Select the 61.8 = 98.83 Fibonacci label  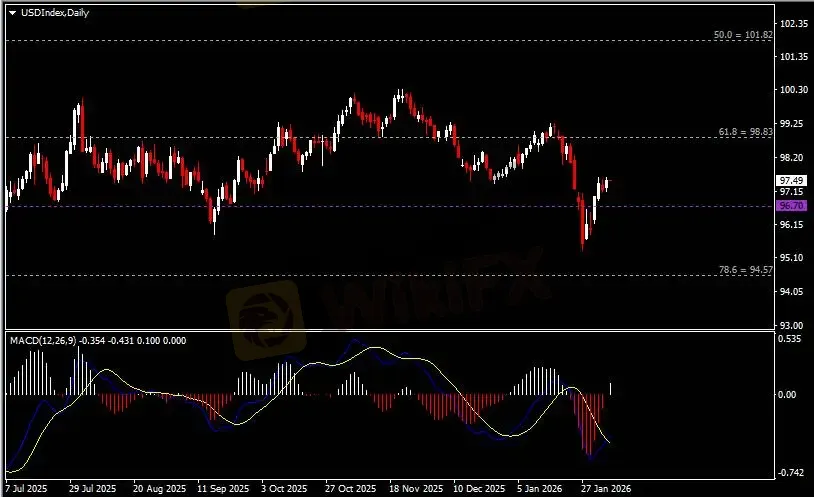coord(745,132)
